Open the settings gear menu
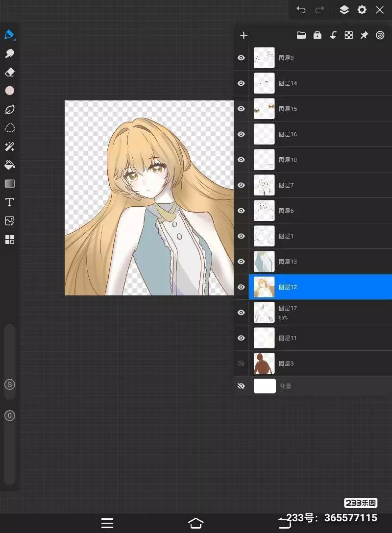The image size is (392, 533). 362,10
